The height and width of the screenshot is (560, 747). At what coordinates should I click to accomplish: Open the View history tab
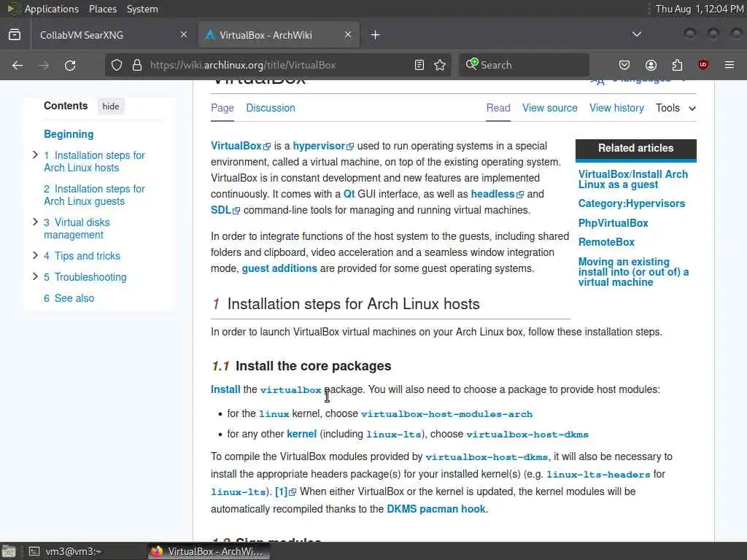[x=616, y=108]
